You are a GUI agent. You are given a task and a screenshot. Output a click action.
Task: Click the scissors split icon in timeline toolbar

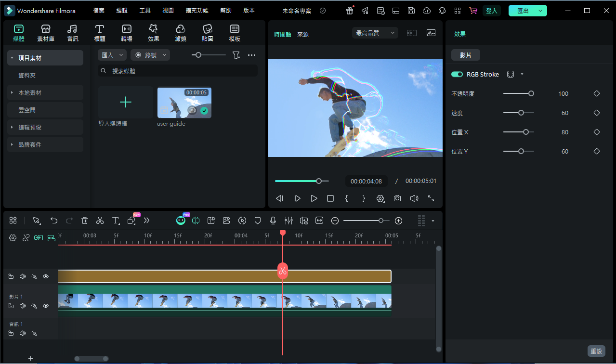tap(100, 221)
